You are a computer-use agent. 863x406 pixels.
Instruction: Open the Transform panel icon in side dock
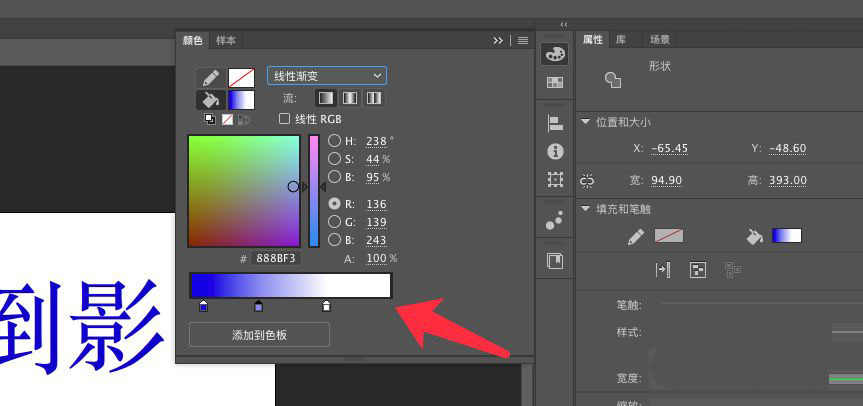click(x=555, y=181)
